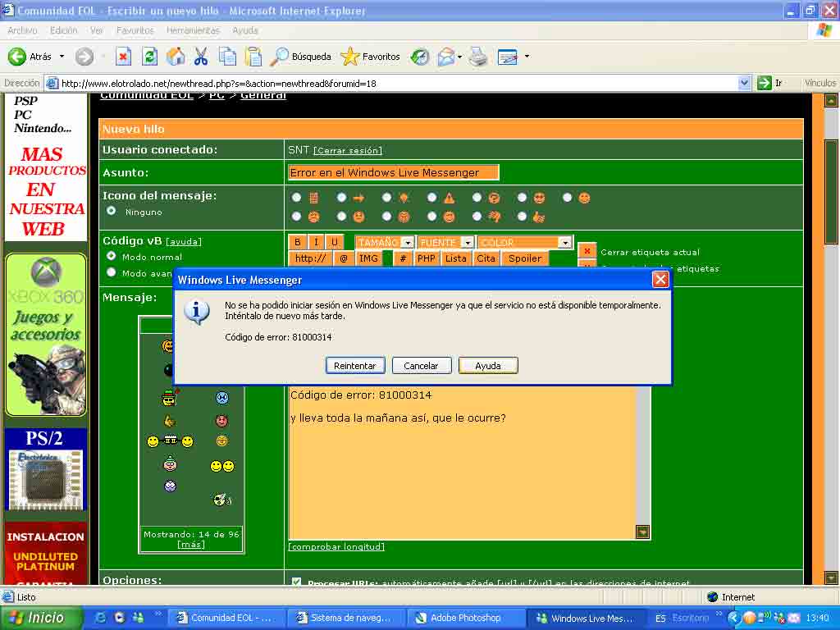The width and height of the screenshot is (840, 630).
Task: Click the Asunto subject field
Action: [x=393, y=172]
